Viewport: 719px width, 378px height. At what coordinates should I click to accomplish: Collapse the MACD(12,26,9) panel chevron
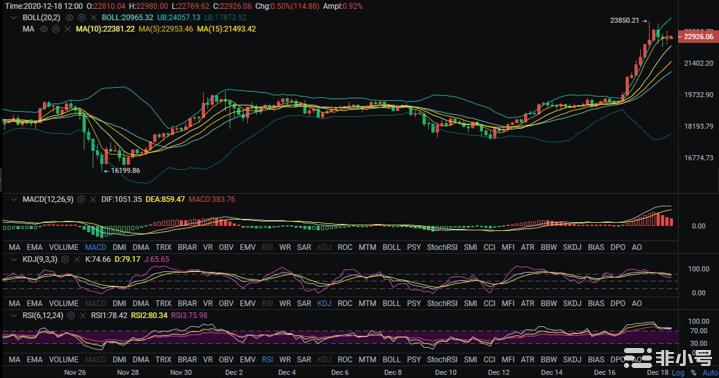click(x=14, y=200)
